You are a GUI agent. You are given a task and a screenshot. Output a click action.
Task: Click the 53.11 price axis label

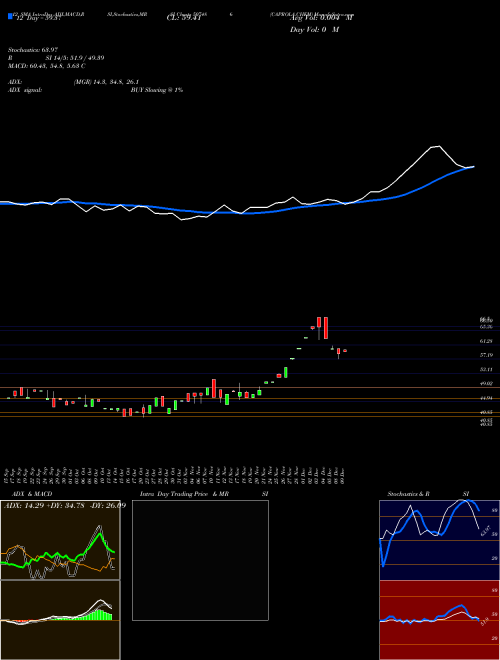pyautogui.click(x=487, y=370)
